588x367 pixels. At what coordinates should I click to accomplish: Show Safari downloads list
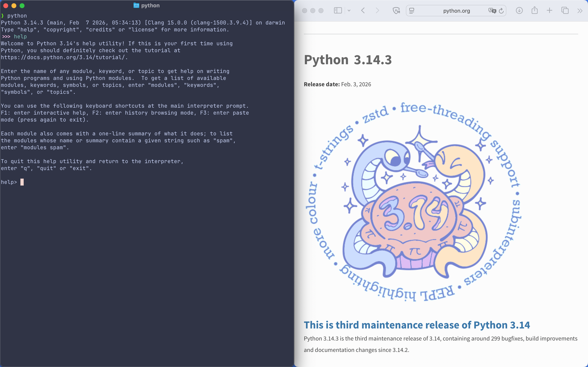point(519,10)
